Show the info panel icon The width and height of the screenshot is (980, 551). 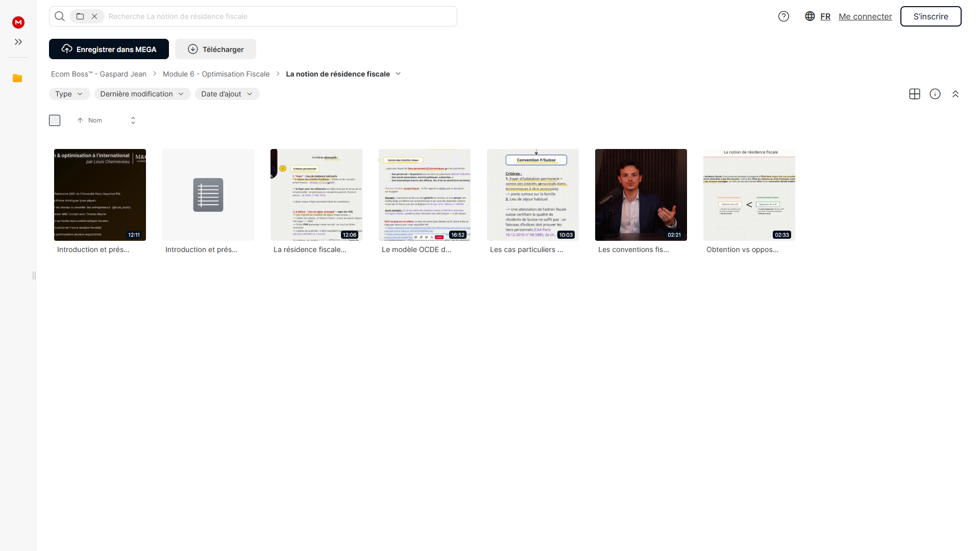[935, 94]
